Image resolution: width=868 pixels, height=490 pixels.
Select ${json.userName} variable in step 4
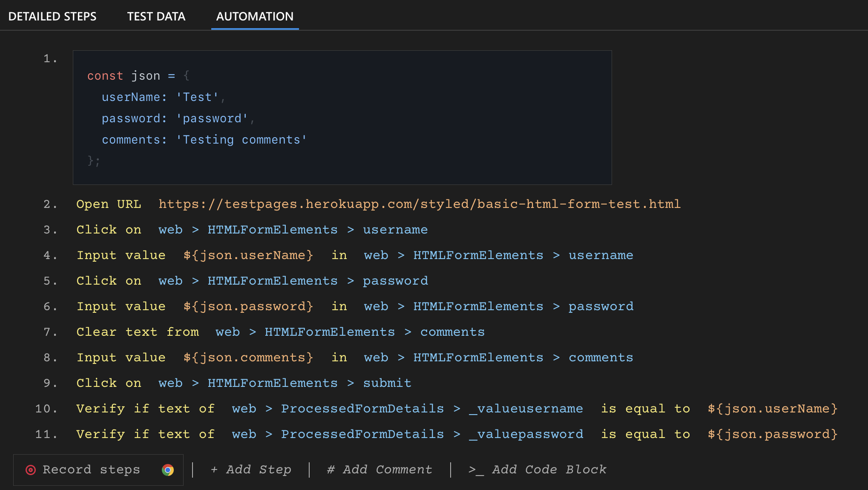coord(248,255)
